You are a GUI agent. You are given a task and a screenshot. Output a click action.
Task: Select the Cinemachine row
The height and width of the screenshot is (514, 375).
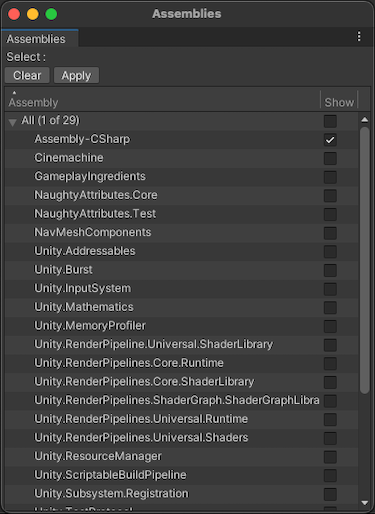click(182, 158)
